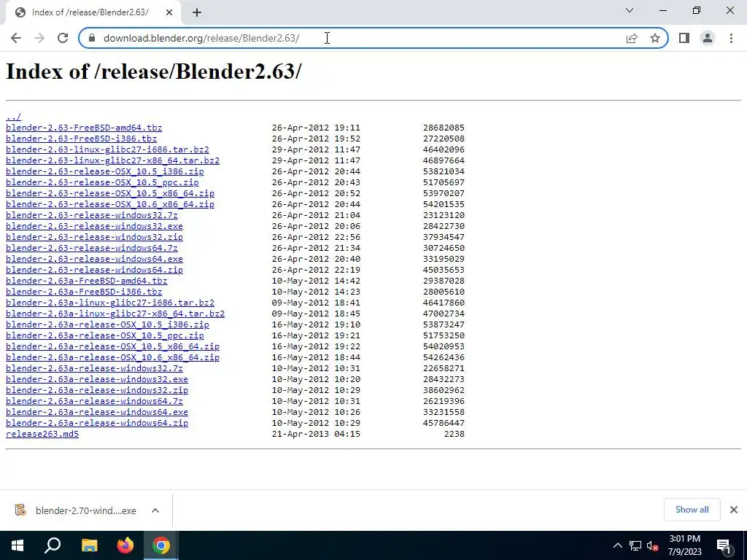747x560 pixels.
Task: Click blender-2.63-release-windows64.zip link
Action: click(94, 270)
